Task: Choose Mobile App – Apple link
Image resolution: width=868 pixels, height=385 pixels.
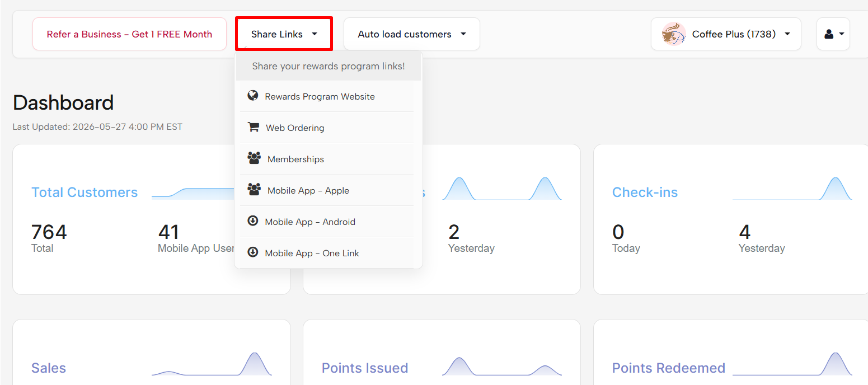Action: coord(327,190)
